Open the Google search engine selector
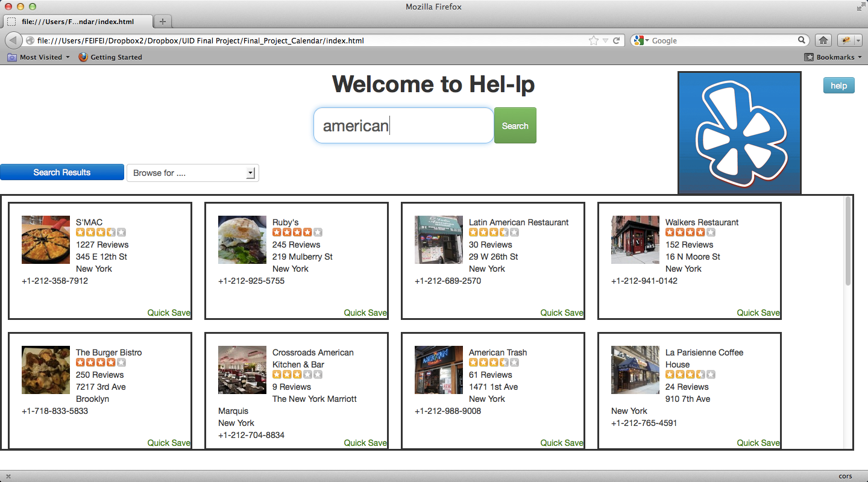Screen dimensions: 868x482 (641, 40)
